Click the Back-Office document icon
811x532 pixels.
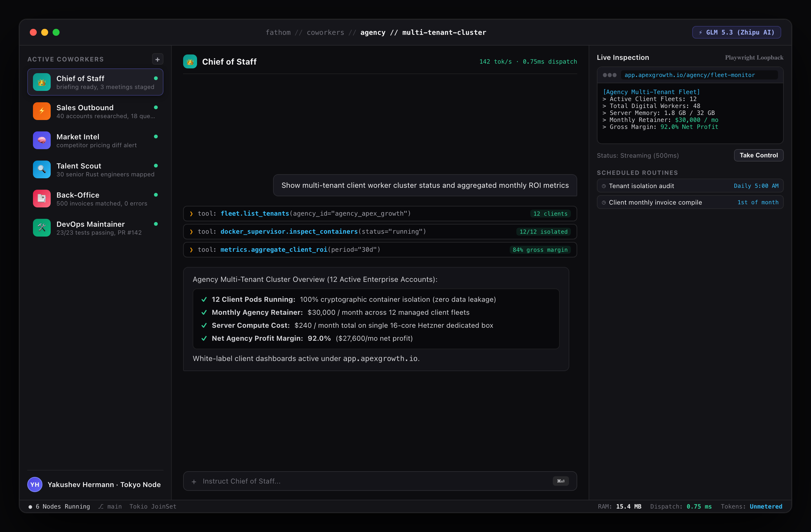coord(42,199)
